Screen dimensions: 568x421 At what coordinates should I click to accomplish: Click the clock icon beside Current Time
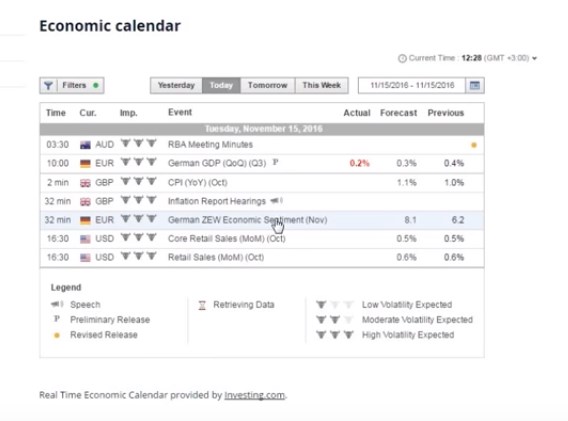click(x=402, y=58)
